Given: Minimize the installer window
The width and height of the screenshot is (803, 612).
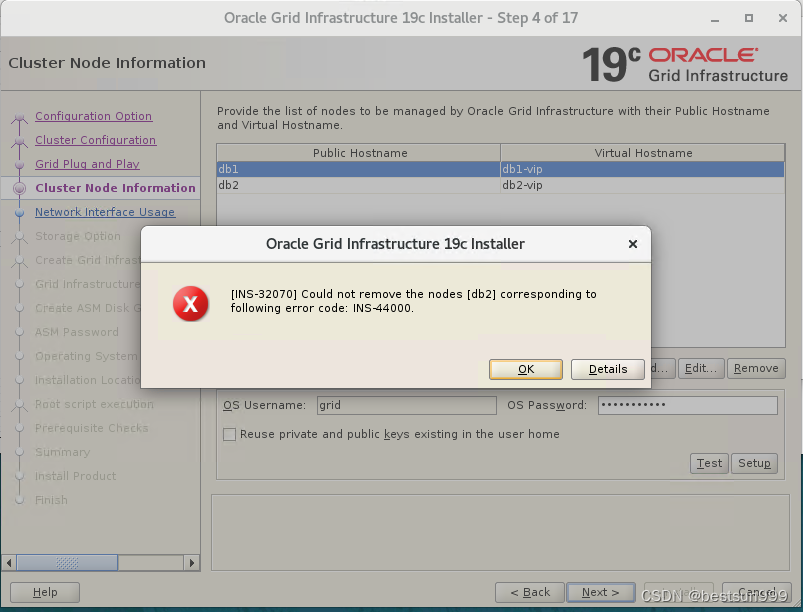Looking at the screenshot, I should pyautogui.click(x=715, y=19).
